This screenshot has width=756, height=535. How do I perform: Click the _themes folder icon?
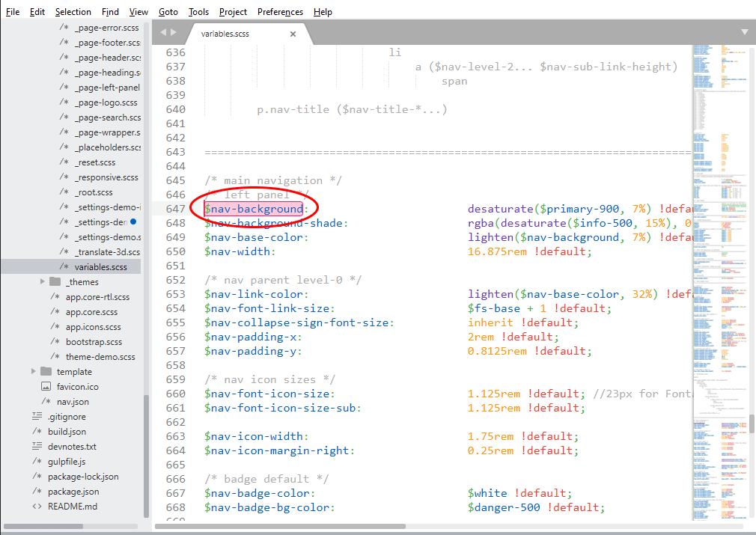tap(55, 282)
